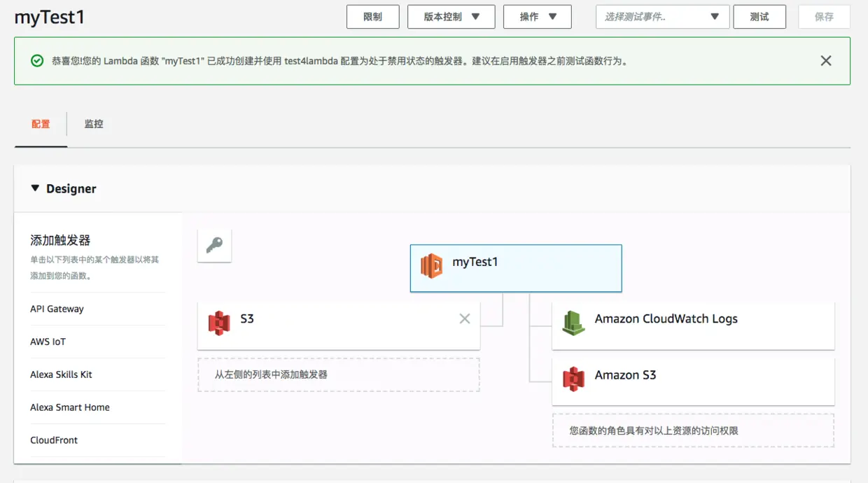
Task: Click the myTest1 page title
Action: (x=50, y=17)
